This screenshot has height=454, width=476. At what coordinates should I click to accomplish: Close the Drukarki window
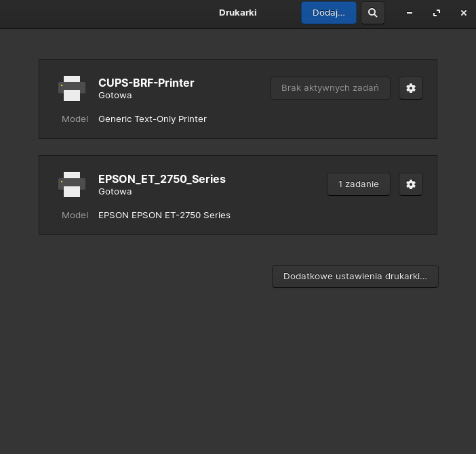coord(464,13)
